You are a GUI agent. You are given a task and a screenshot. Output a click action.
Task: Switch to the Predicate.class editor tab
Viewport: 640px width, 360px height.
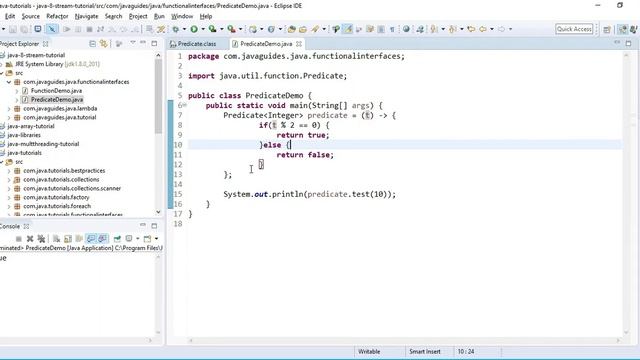[x=196, y=44]
